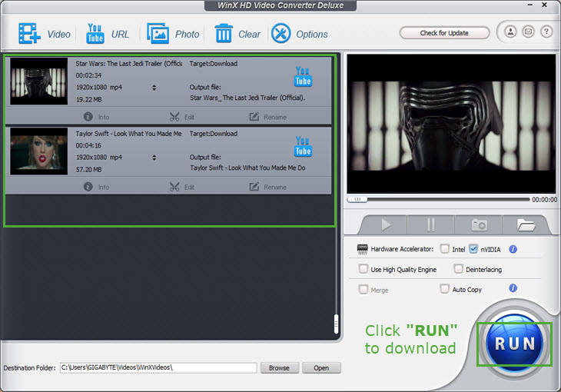Image resolution: width=561 pixels, height=392 pixels.
Task: Click the "19.22 MB" file size
Action: pyautogui.click(x=88, y=99)
